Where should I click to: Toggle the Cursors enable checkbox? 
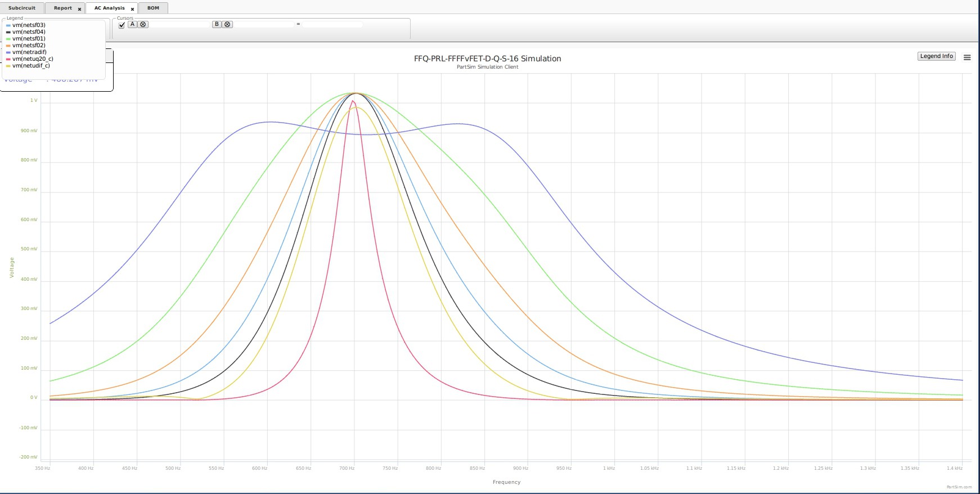[122, 25]
